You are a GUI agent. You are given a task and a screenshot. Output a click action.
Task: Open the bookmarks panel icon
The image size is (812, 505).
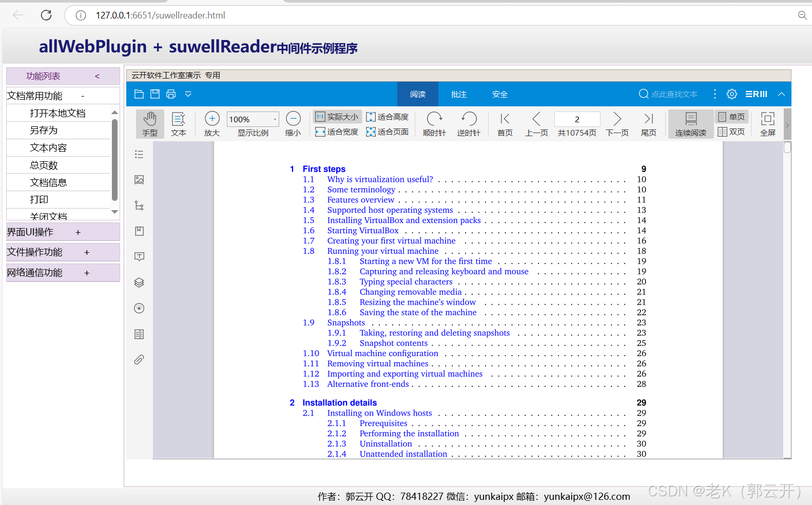[139, 231]
